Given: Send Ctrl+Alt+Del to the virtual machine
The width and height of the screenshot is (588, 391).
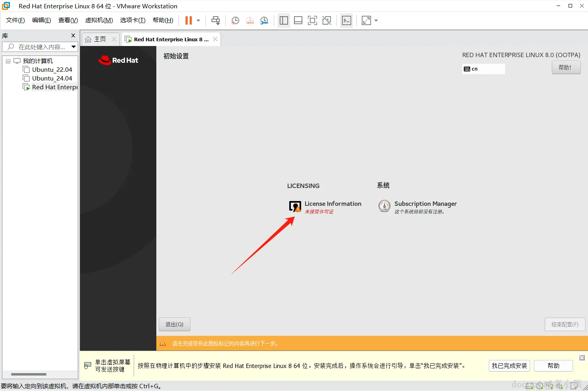Looking at the screenshot, I should click(215, 21).
